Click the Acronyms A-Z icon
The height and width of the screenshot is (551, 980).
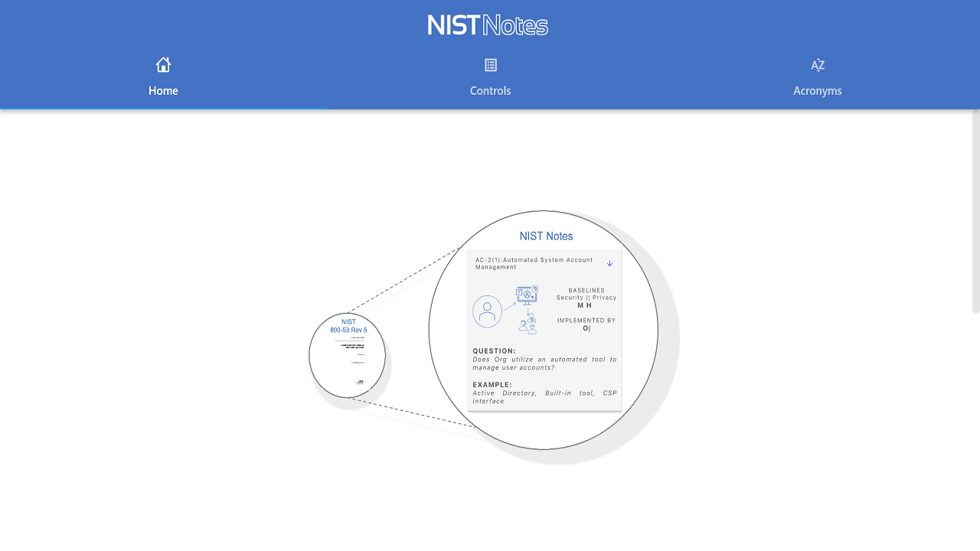[x=818, y=65]
